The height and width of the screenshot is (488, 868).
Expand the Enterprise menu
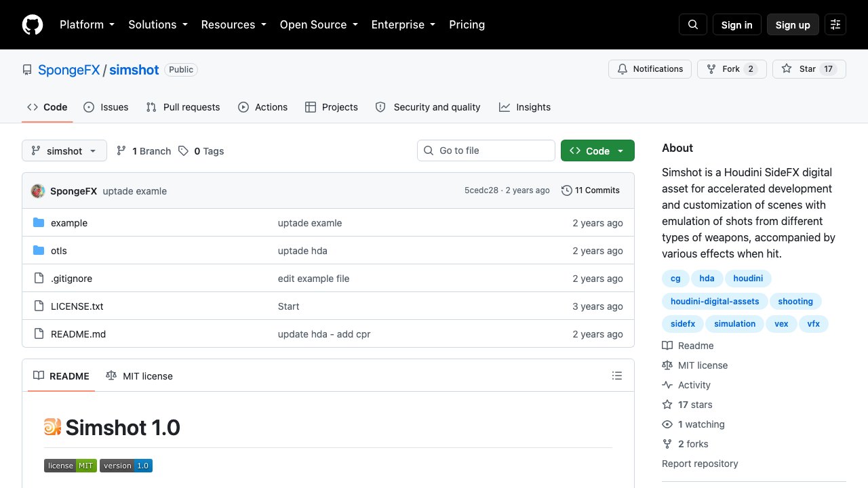point(403,24)
